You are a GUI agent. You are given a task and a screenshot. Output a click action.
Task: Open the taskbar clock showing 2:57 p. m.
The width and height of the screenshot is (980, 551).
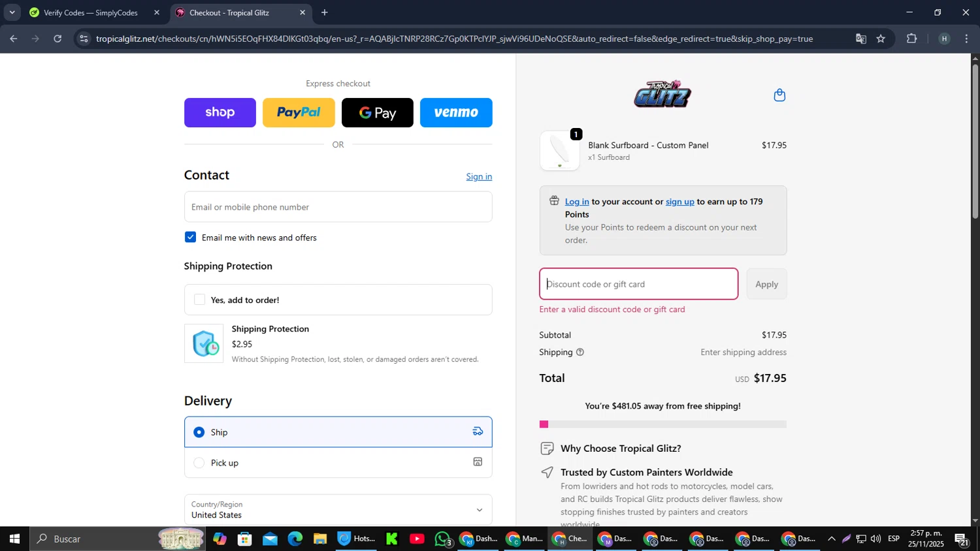(x=926, y=539)
